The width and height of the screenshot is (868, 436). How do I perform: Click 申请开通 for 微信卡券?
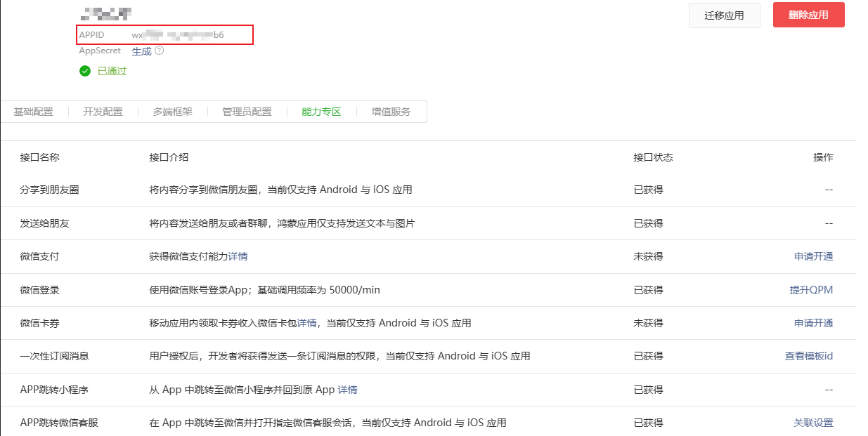tap(813, 323)
